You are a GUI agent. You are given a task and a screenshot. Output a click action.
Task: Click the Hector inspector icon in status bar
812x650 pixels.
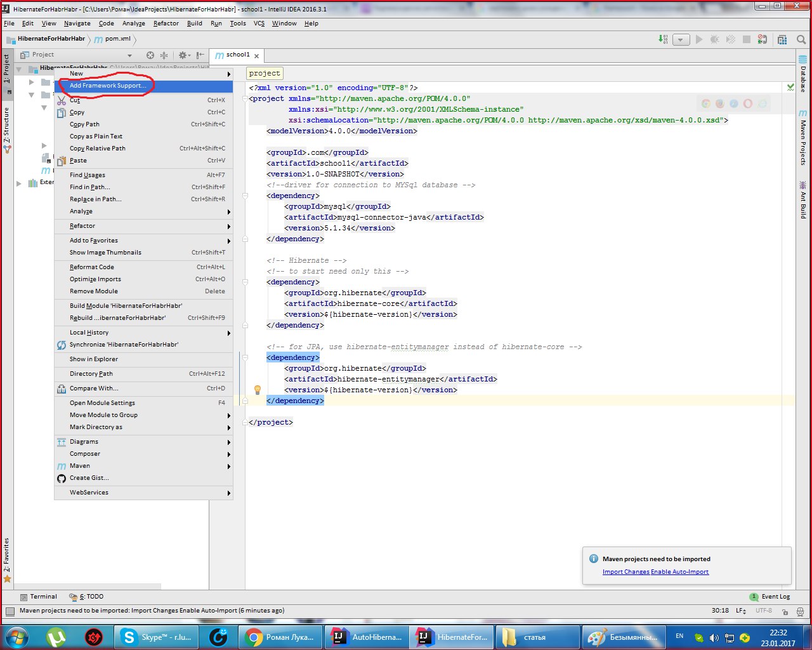(799, 611)
